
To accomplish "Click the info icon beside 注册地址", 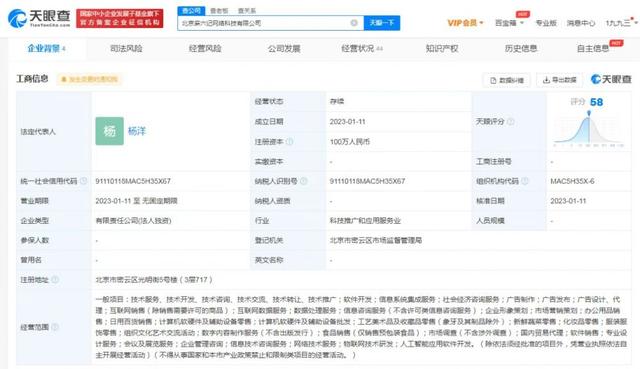I will point(55,280).
